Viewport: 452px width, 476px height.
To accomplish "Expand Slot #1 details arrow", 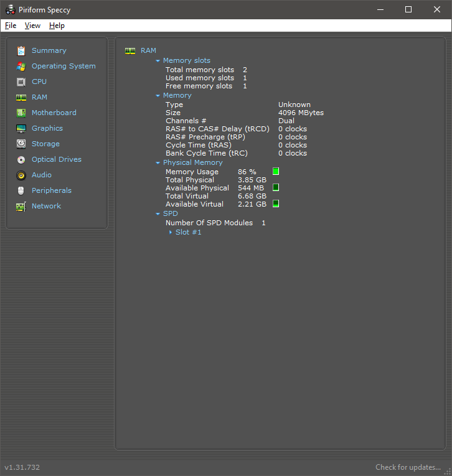I will (171, 232).
